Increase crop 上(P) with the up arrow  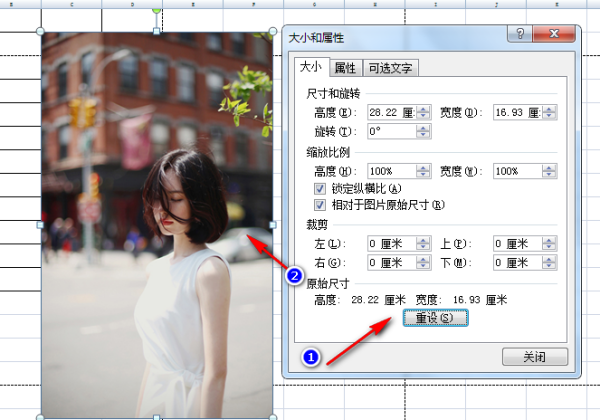click(x=549, y=240)
